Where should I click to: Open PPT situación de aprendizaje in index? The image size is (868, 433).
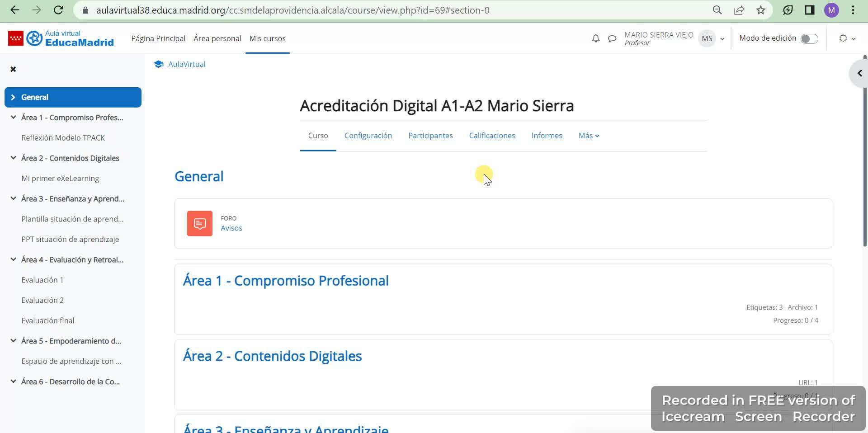pyautogui.click(x=70, y=239)
